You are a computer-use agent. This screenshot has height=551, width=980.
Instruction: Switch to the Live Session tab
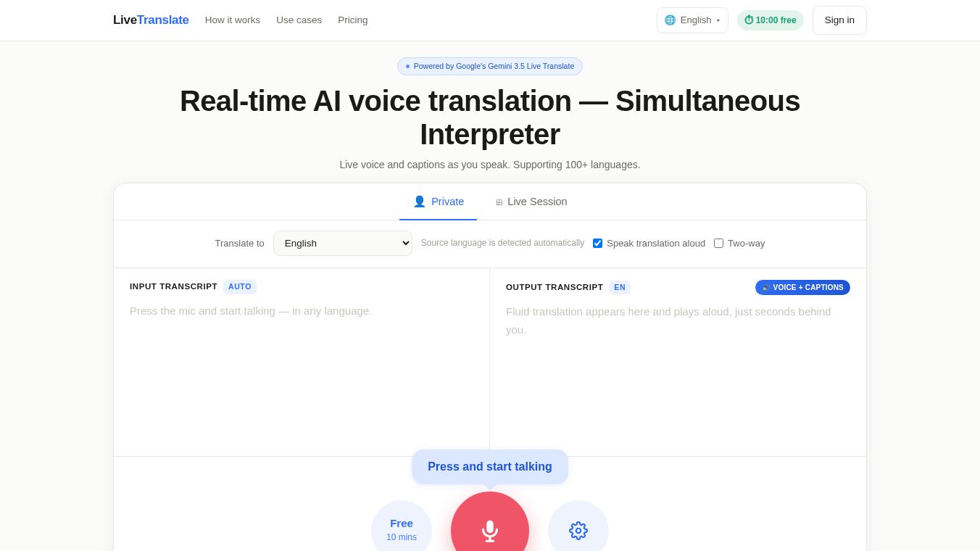click(x=531, y=202)
